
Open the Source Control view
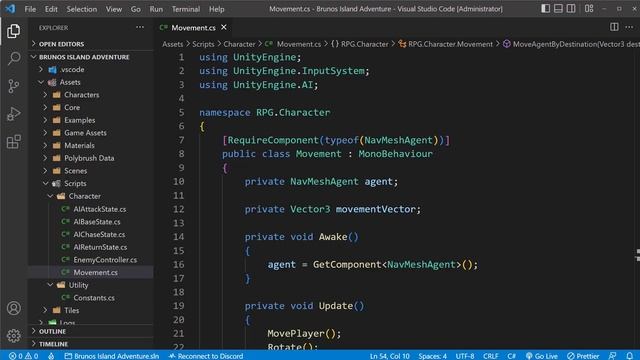pos(13,86)
